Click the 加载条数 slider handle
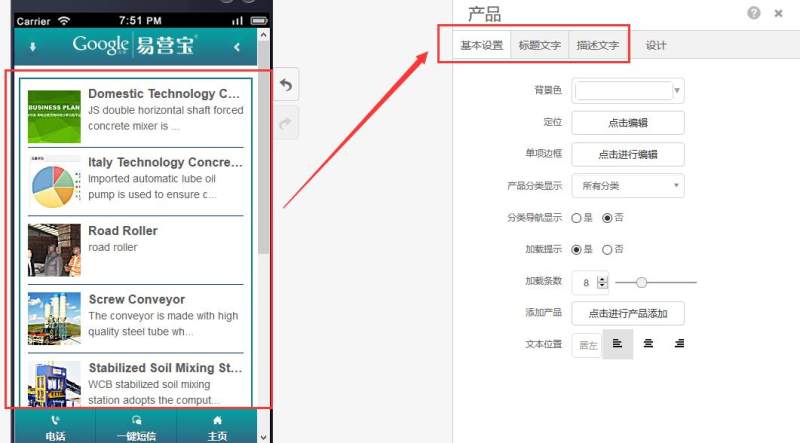 [x=642, y=282]
